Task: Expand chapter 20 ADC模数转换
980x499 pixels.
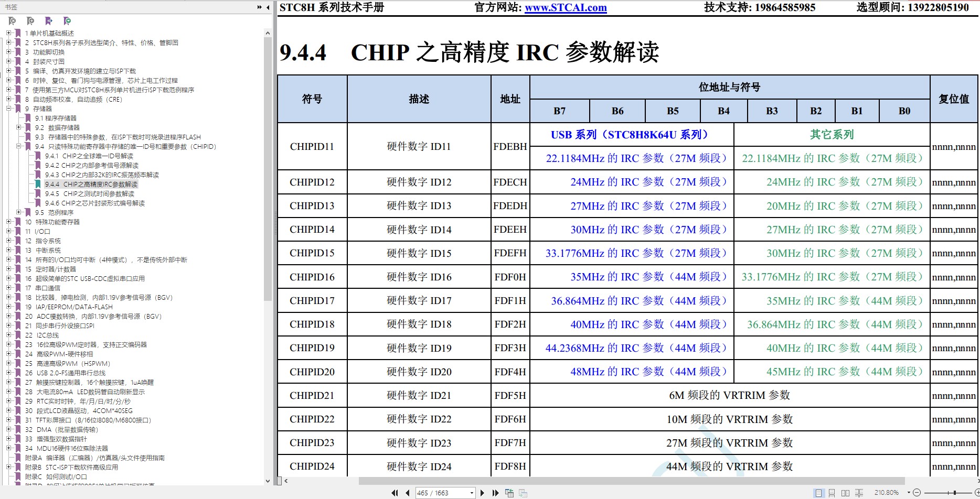Action: (8, 316)
